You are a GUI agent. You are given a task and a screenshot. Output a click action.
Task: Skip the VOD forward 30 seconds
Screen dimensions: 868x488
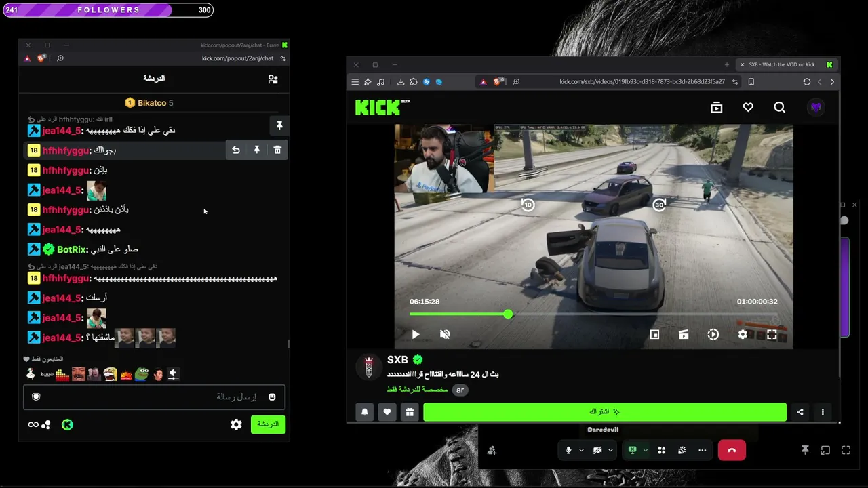pos(659,205)
